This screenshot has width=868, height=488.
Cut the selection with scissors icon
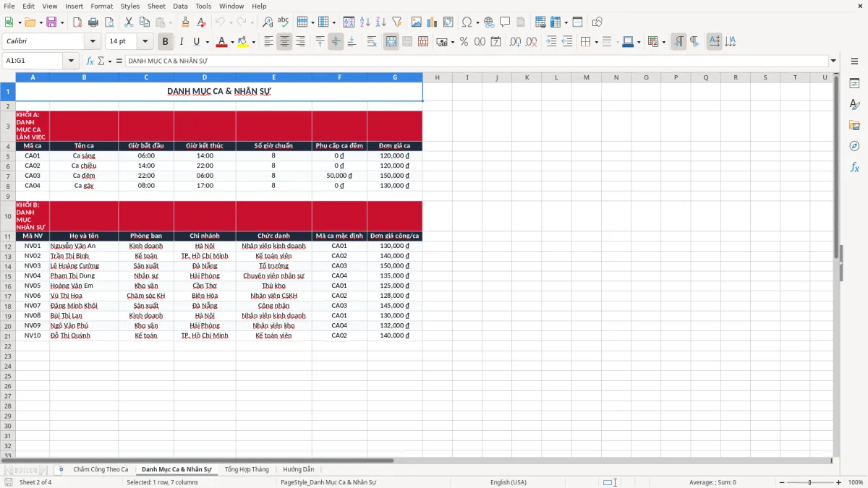[x=129, y=22]
